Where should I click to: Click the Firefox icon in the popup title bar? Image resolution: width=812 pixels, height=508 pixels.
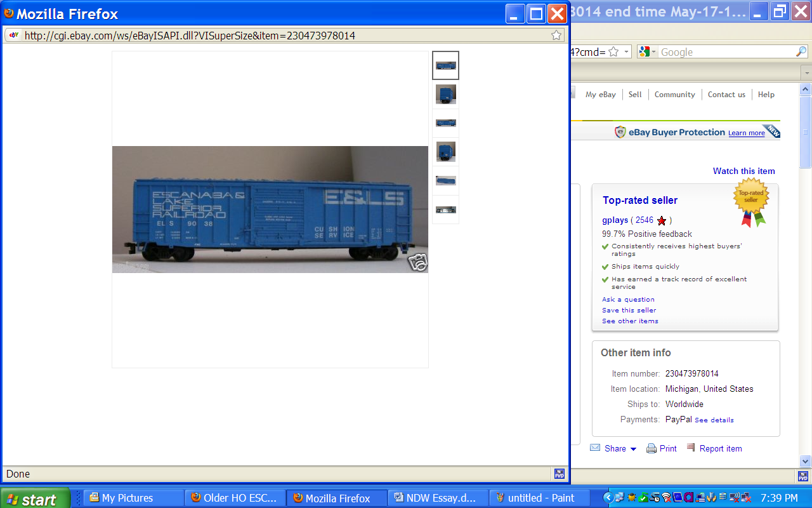tap(9, 13)
